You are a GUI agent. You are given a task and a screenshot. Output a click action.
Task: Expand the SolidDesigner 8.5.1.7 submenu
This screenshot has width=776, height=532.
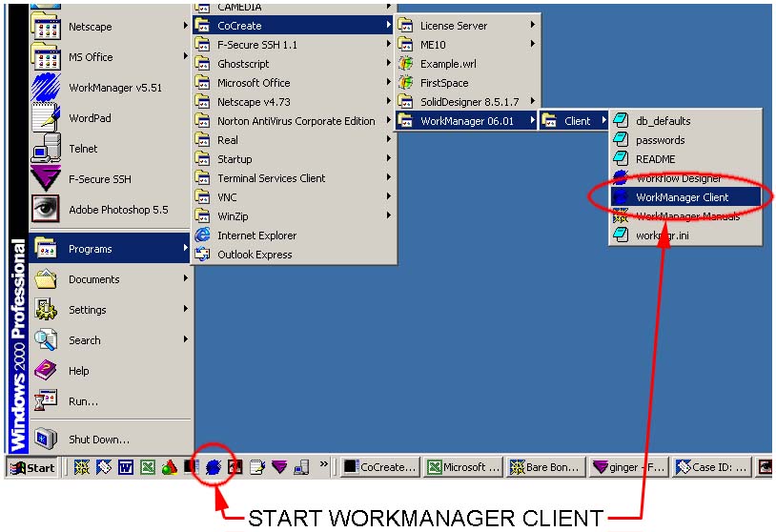point(470,102)
